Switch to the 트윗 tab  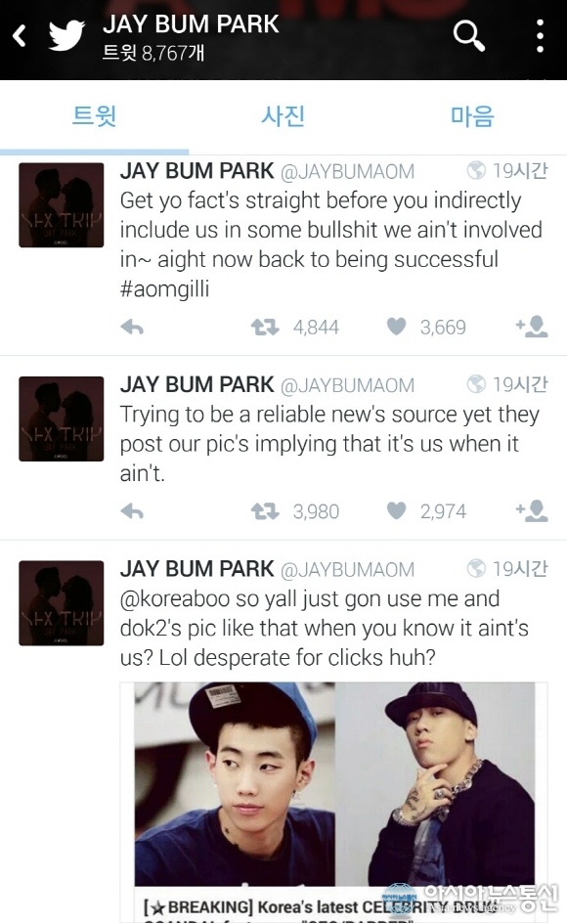pyautogui.click(x=94, y=115)
